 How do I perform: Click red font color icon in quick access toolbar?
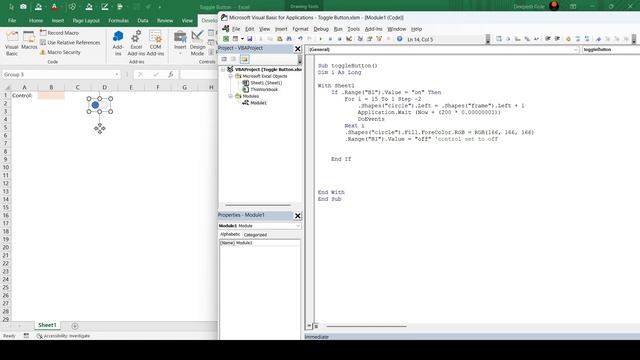click(x=54, y=7)
